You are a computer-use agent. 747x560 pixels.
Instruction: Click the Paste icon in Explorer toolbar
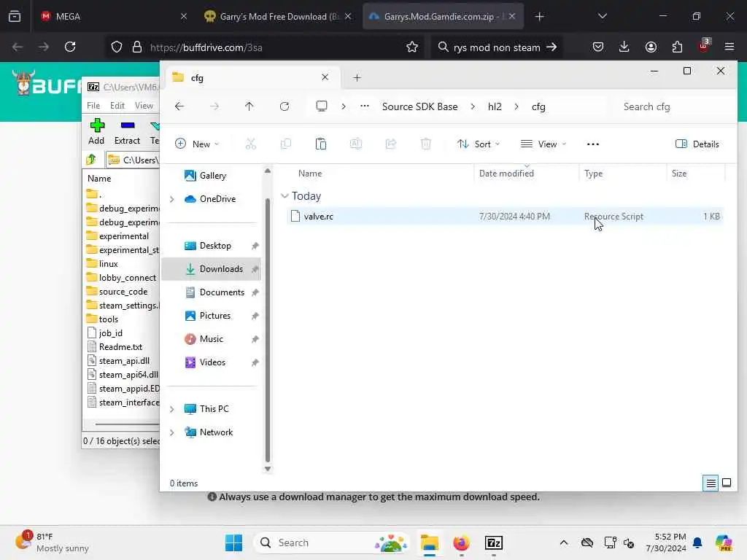[x=321, y=144]
